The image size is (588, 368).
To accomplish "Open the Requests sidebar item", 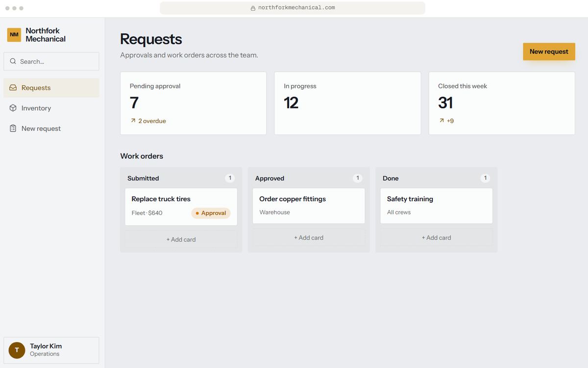I will coord(51,88).
